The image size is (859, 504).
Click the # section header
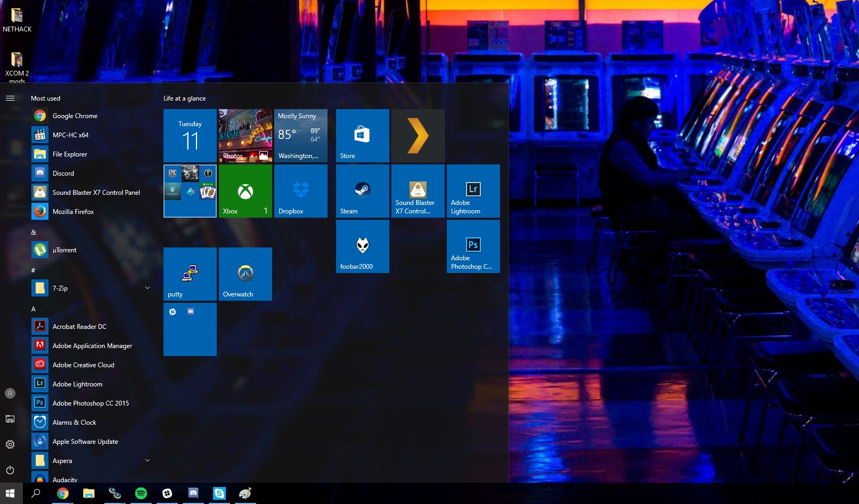(33, 271)
